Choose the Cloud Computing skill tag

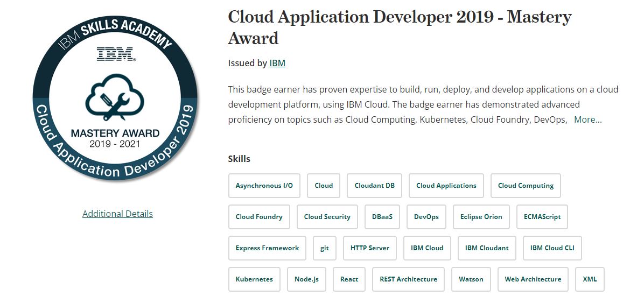(x=526, y=186)
